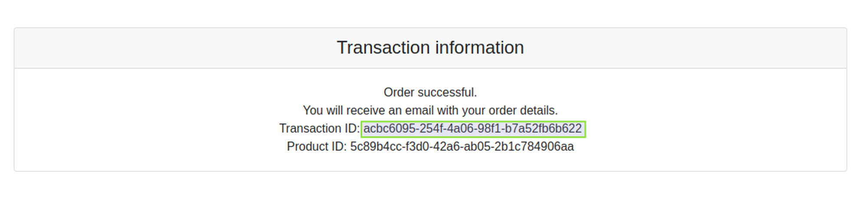Click the "Transaction ID:" label
This screenshot has width=868, height=216.
(319, 129)
